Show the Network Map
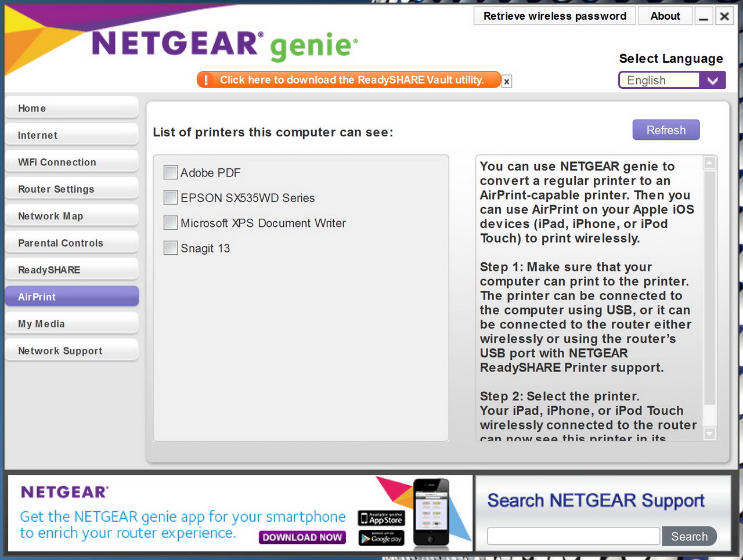Viewport: 743px width, 560px height. click(x=72, y=216)
